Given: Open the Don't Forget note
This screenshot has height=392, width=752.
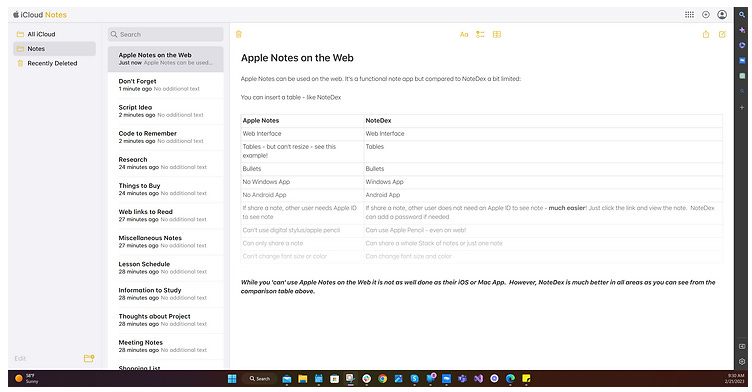Looking at the screenshot, I should (x=165, y=85).
